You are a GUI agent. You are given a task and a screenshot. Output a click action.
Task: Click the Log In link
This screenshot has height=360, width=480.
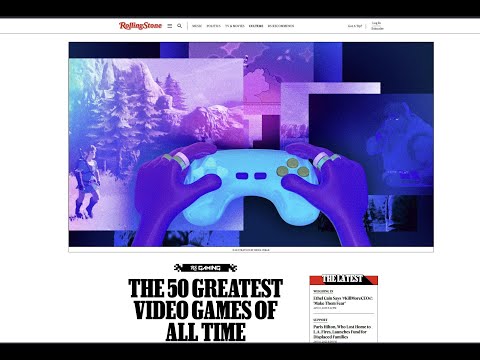(x=376, y=23)
